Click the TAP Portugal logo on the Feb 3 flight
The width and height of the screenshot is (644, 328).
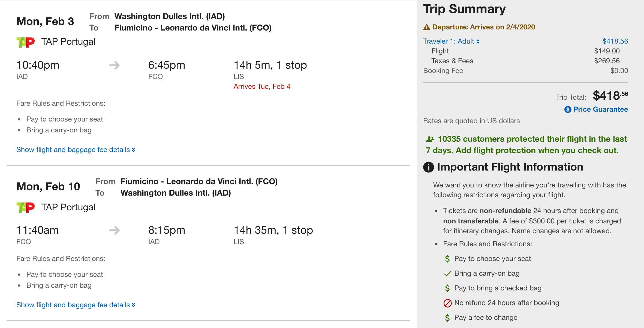pyautogui.click(x=26, y=42)
